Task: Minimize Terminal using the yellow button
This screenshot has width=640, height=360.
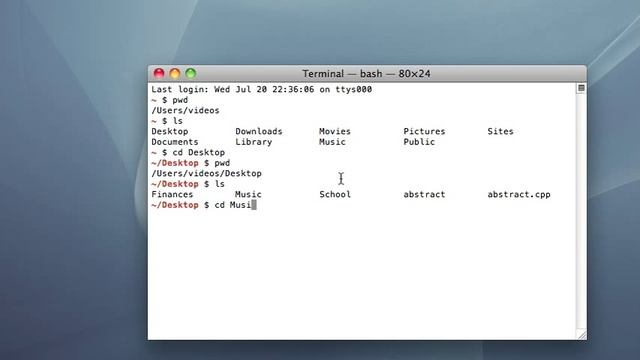Action: click(175, 73)
